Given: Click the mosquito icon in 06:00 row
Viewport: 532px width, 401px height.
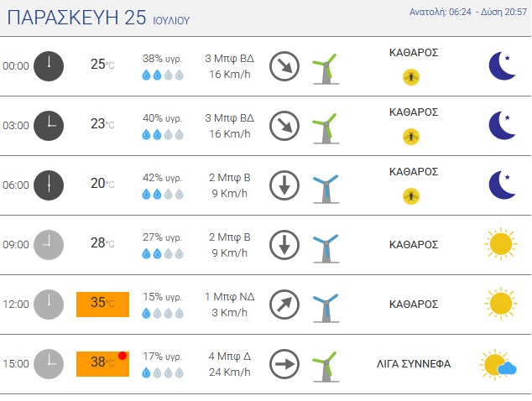Looking at the screenshot, I should click(x=411, y=196).
